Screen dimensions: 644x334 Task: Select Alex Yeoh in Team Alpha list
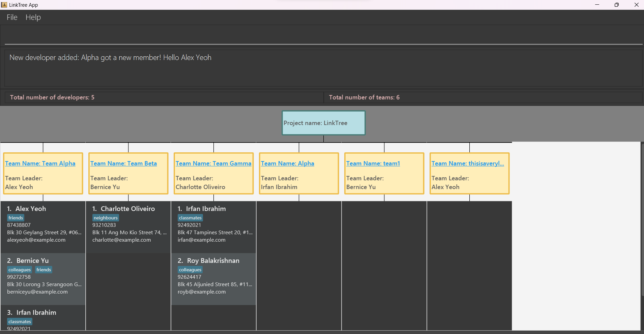pos(43,227)
